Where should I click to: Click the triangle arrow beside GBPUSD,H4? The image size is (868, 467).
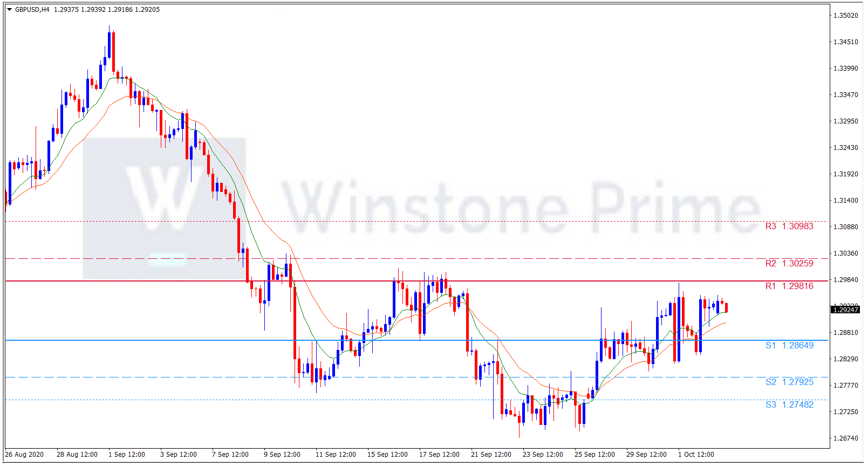point(9,10)
